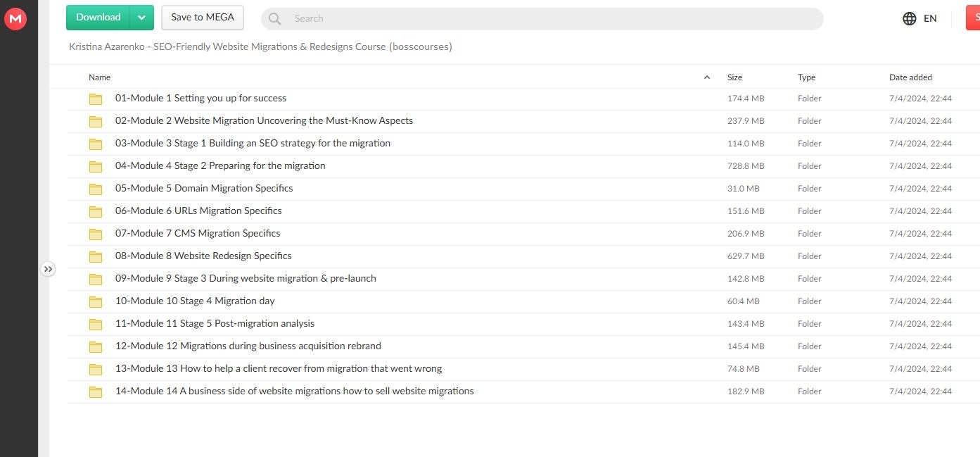Click the green Download button

click(98, 18)
